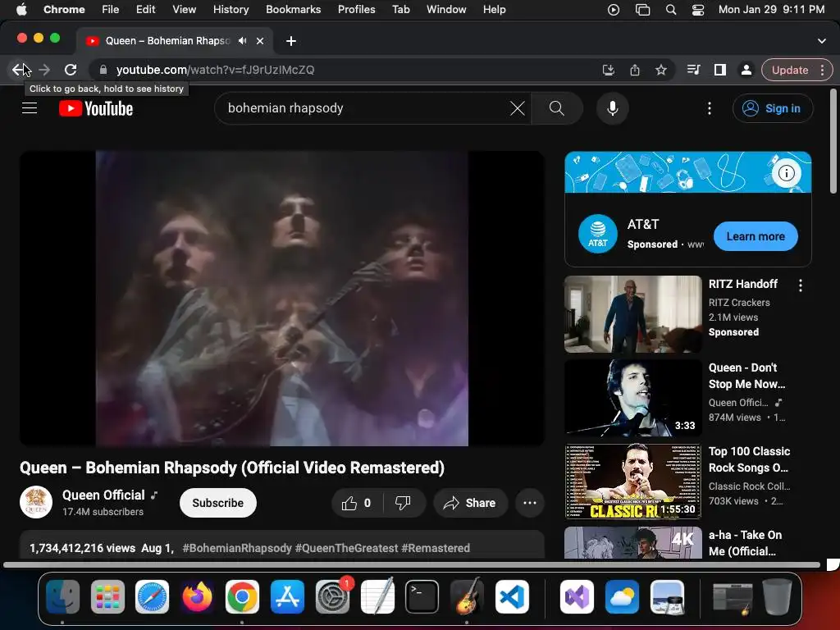Toggle the Chrome side panel icon
Viewport: 840px width, 630px height.
pos(720,70)
